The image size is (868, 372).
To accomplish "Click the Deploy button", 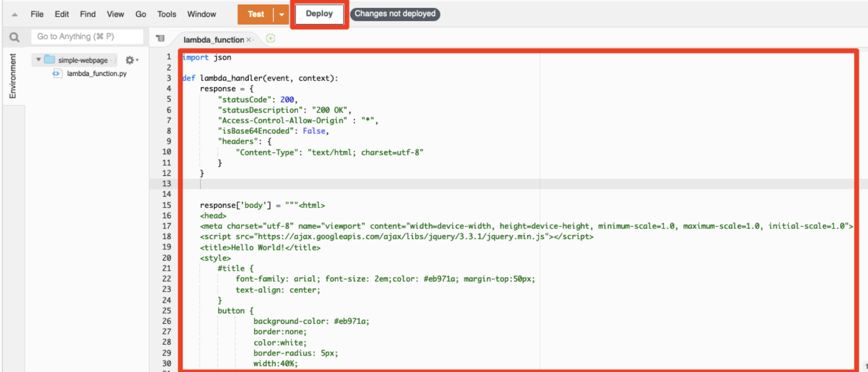I will pyautogui.click(x=319, y=14).
